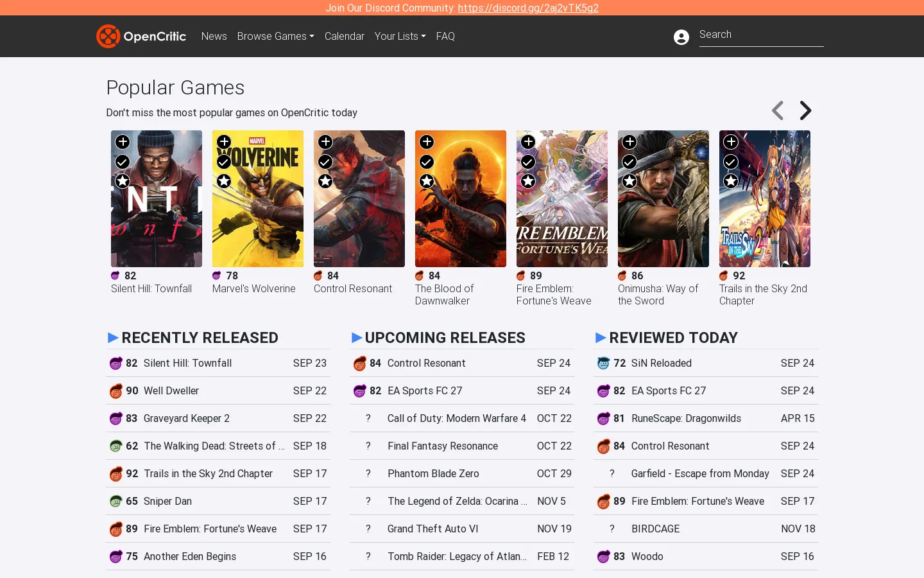The image size is (924, 578).
Task: Toggle the checkmark on The Blood of Dawnwalker
Action: tap(427, 162)
